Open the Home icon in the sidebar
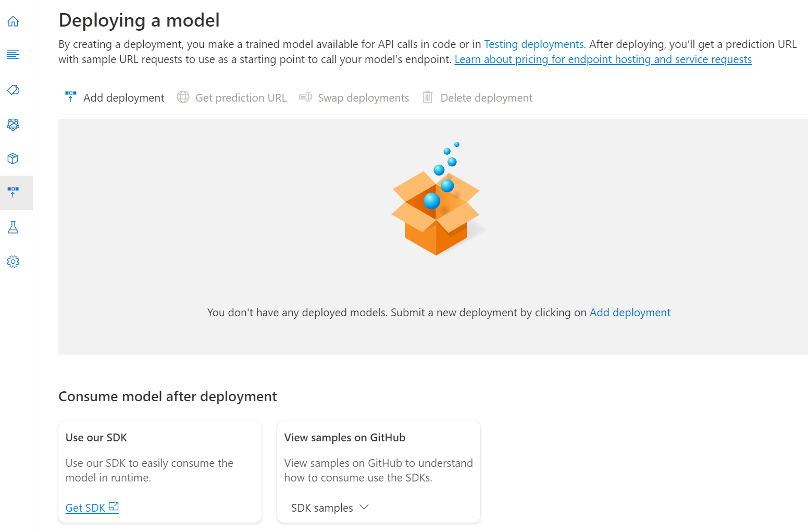808x532 pixels. coord(13,21)
